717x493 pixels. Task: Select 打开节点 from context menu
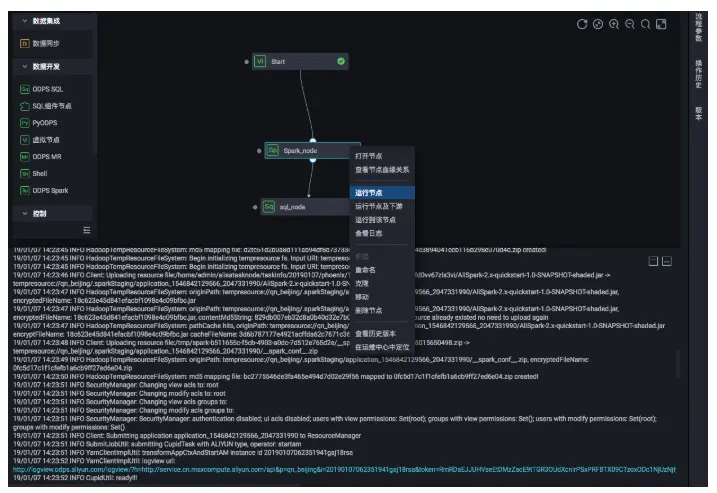(x=369, y=156)
